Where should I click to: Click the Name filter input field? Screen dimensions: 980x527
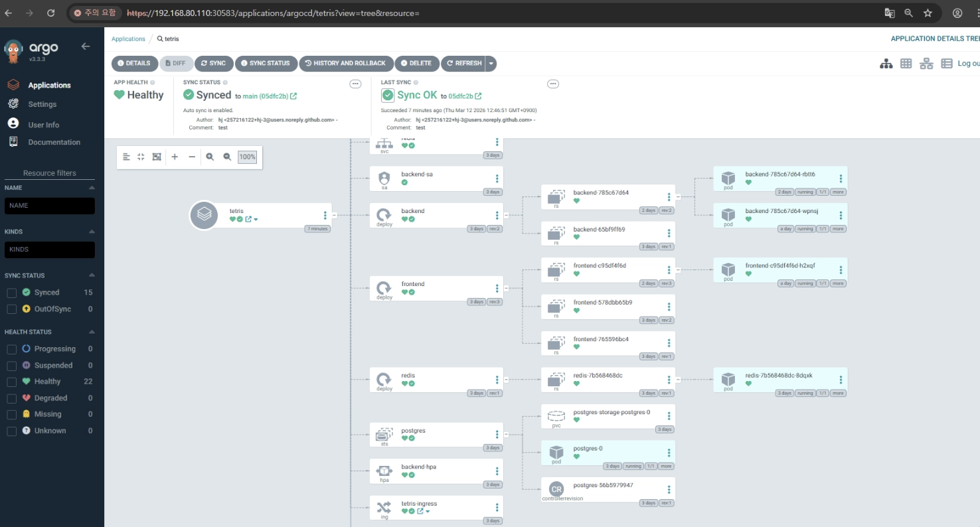coord(50,206)
